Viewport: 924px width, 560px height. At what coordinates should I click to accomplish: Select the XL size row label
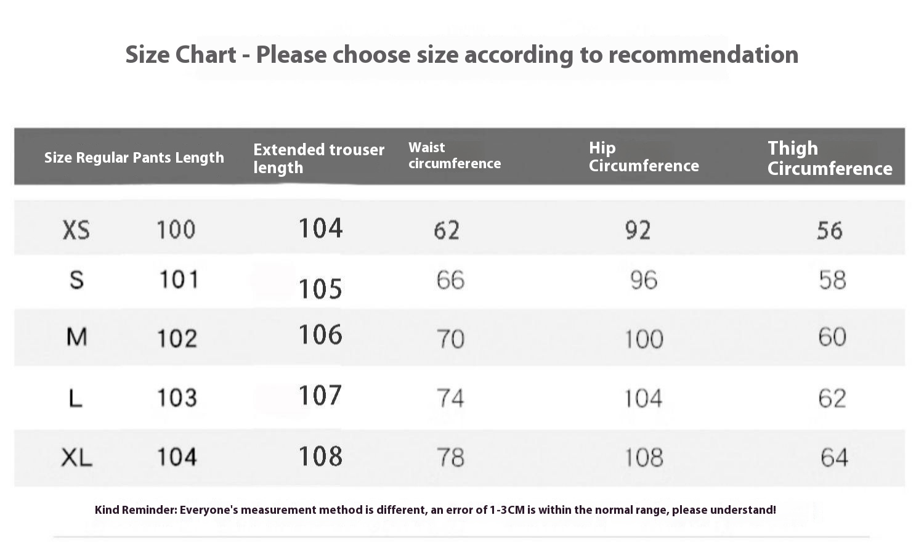[x=77, y=458]
